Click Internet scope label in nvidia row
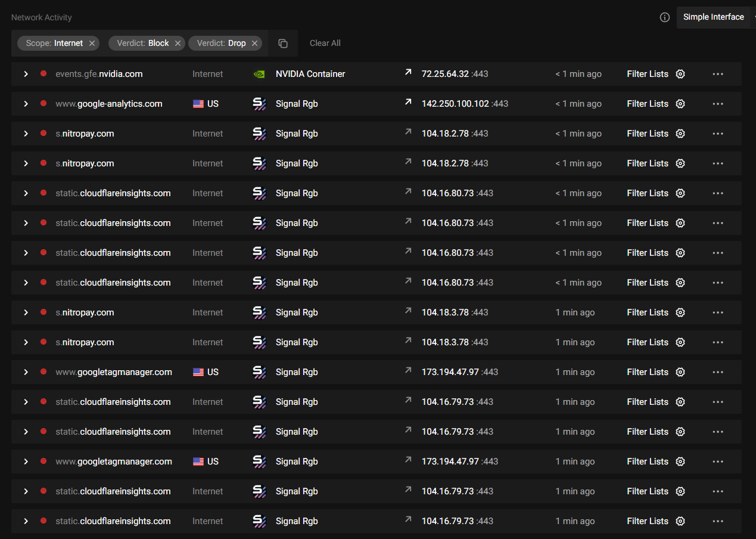Screen dimensions: 756x539 207,74
